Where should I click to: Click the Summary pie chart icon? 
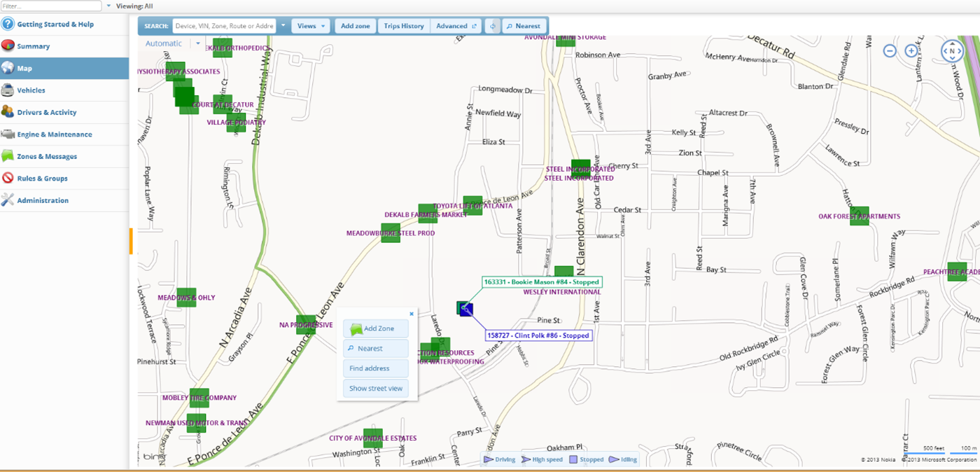8,46
